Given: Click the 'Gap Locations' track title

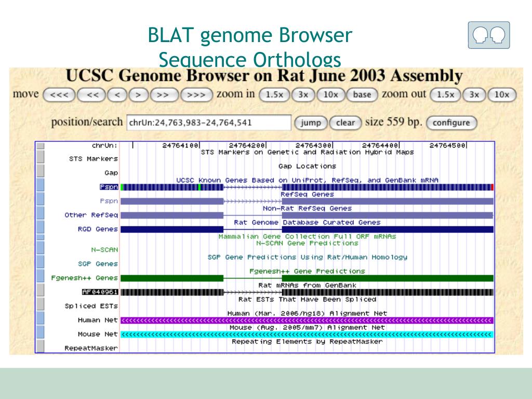Looking at the screenshot, I should point(307,166).
